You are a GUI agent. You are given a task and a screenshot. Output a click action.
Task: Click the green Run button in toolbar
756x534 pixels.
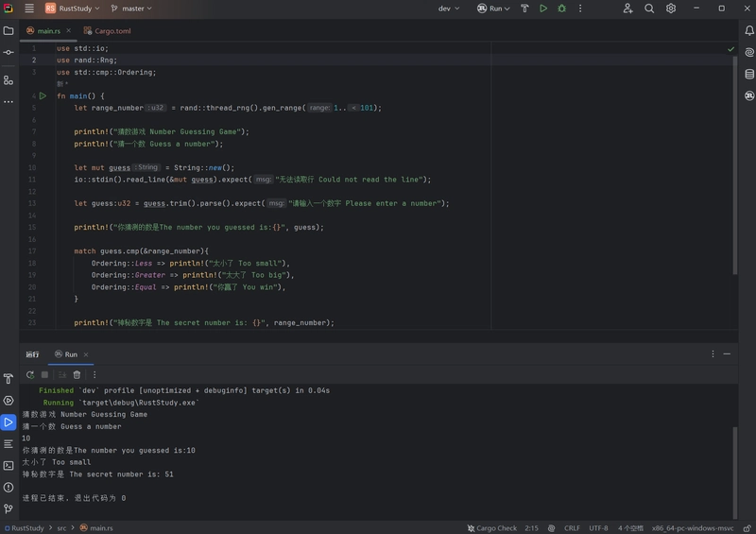click(x=543, y=9)
